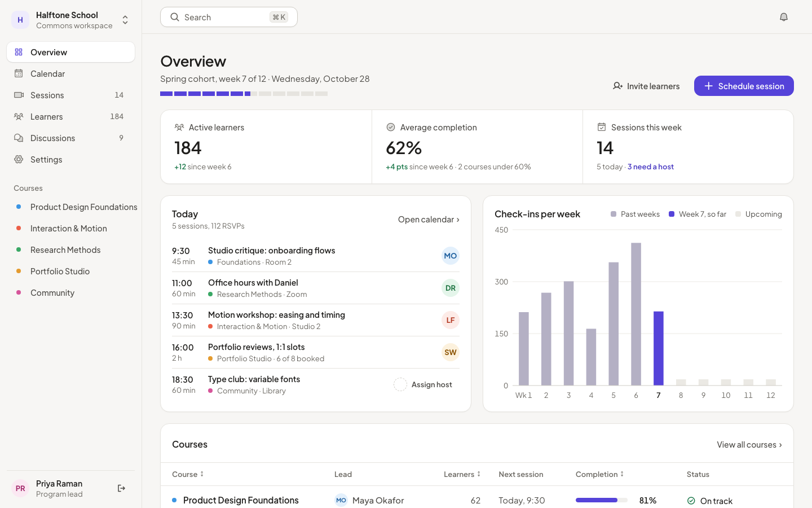Click the Search input field
Viewport: 812px width, 508px height.
[x=229, y=17]
